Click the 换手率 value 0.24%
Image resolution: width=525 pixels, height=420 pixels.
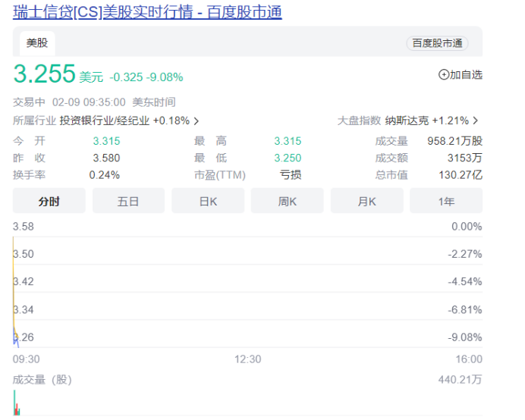105,175
